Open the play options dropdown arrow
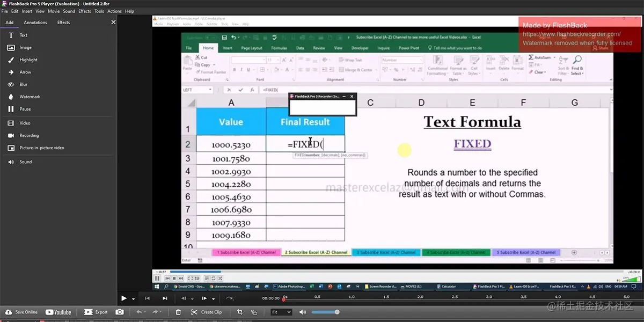The width and height of the screenshot is (644, 322). pos(133,299)
